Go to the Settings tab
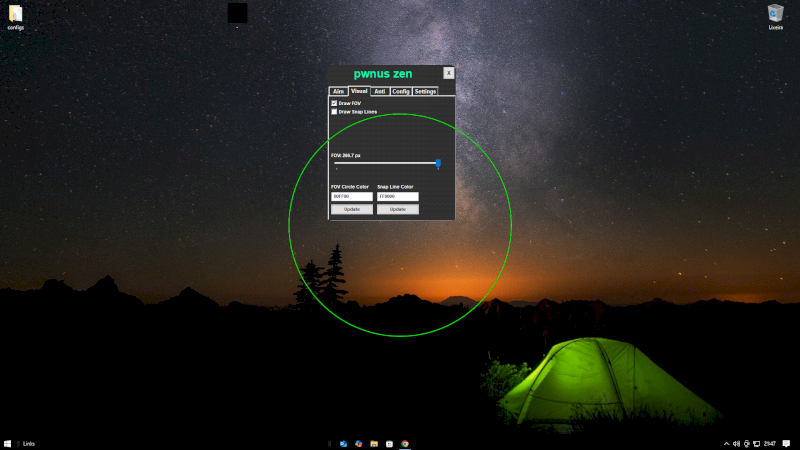Viewport: 800px width, 450px height. point(425,91)
